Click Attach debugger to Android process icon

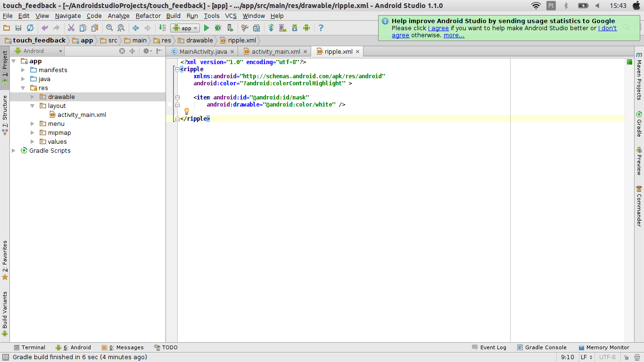pyautogui.click(x=230, y=28)
